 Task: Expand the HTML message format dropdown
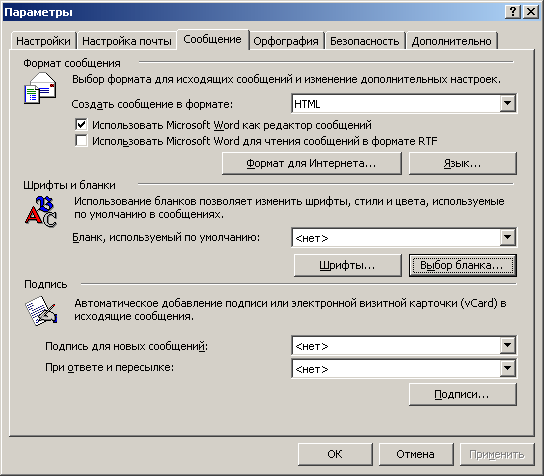click(x=507, y=103)
